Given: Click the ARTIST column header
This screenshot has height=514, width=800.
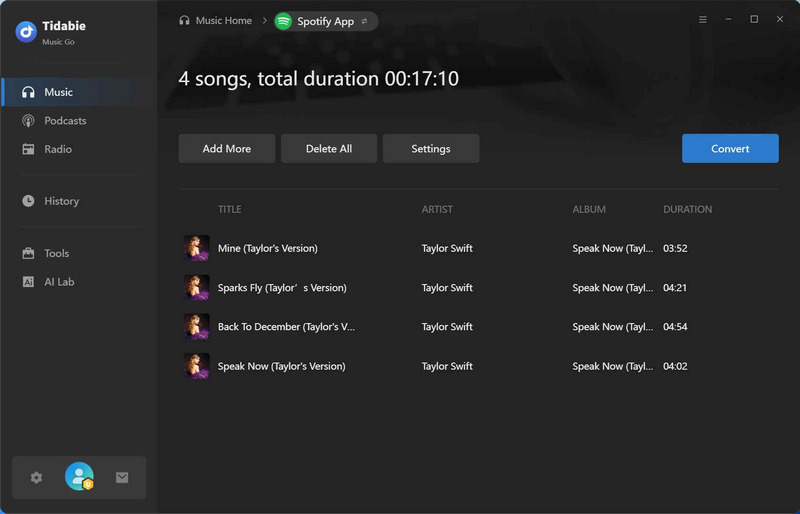Looking at the screenshot, I should click(x=437, y=209).
